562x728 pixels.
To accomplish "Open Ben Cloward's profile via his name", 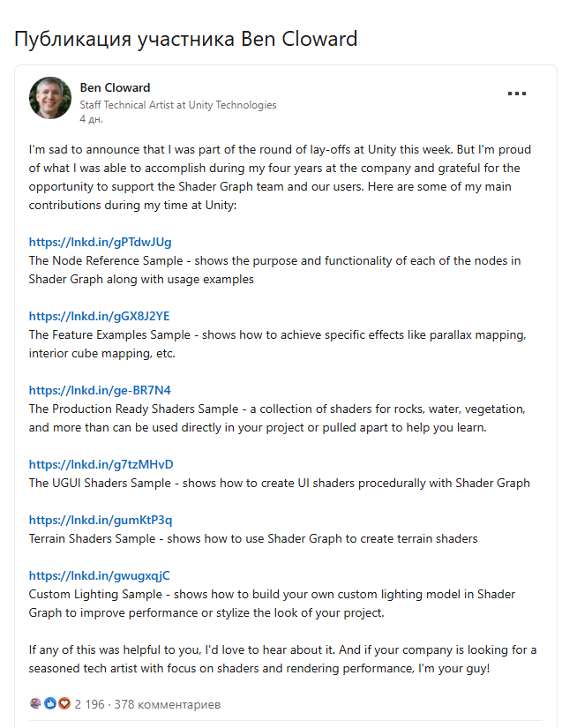I will [115, 87].
